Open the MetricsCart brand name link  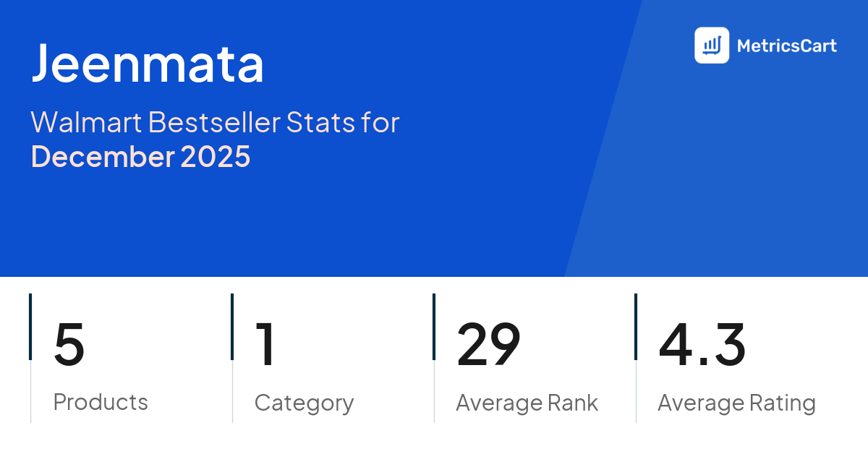(786, 46)
